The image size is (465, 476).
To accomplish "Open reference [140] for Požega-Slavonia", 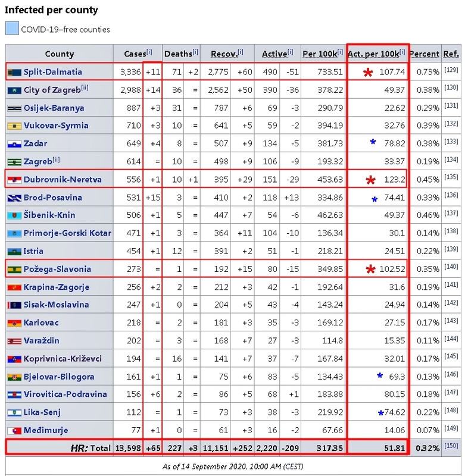I will (451, 267).
